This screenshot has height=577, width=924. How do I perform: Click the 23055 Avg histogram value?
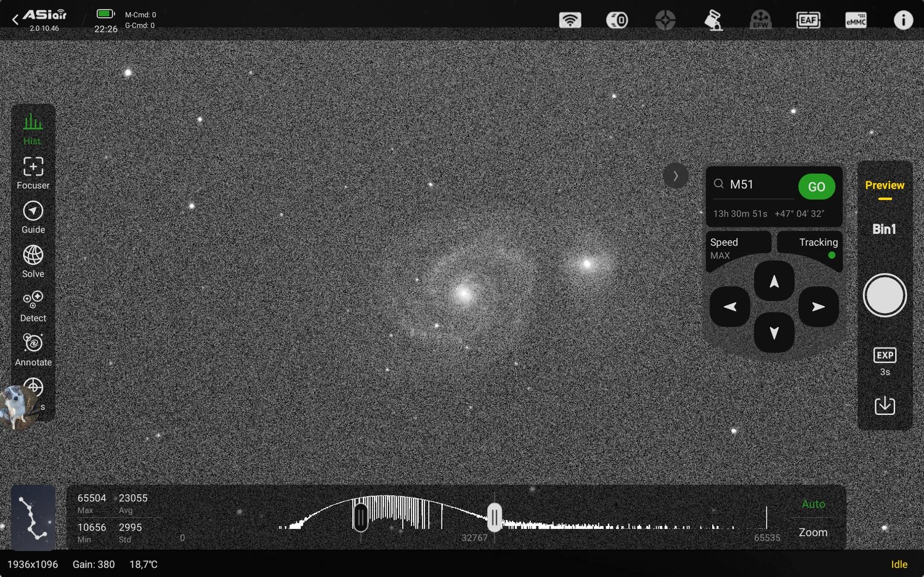133,498
